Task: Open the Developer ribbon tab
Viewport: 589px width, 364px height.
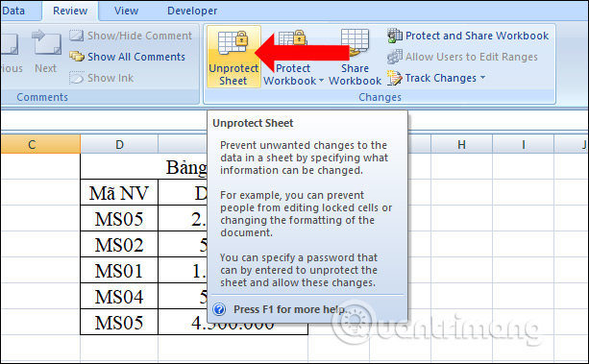Action: coord(192,11)
